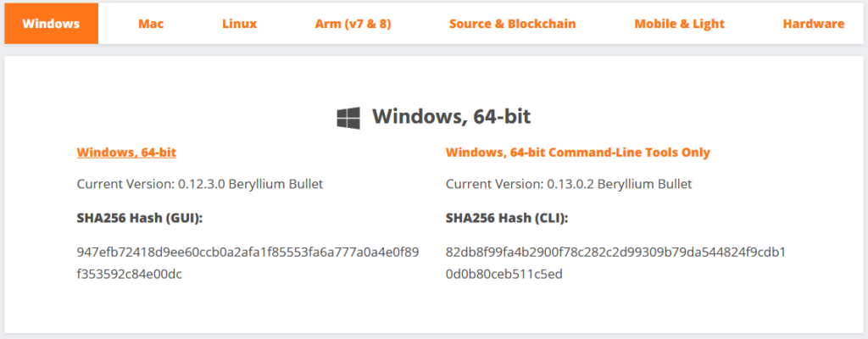Go to the Arm (v7 & 8) tab

[353, 24]
